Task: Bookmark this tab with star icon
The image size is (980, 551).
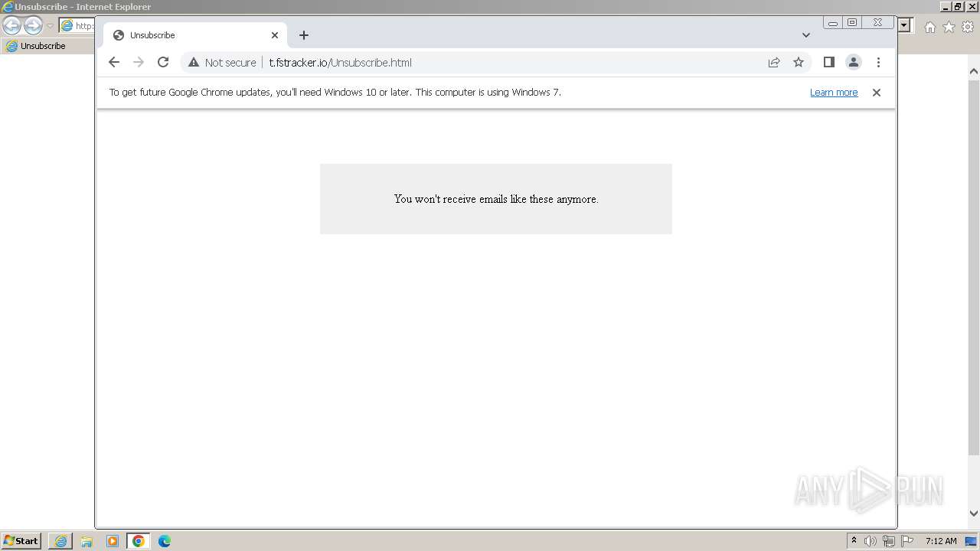Action: [799, 63]
